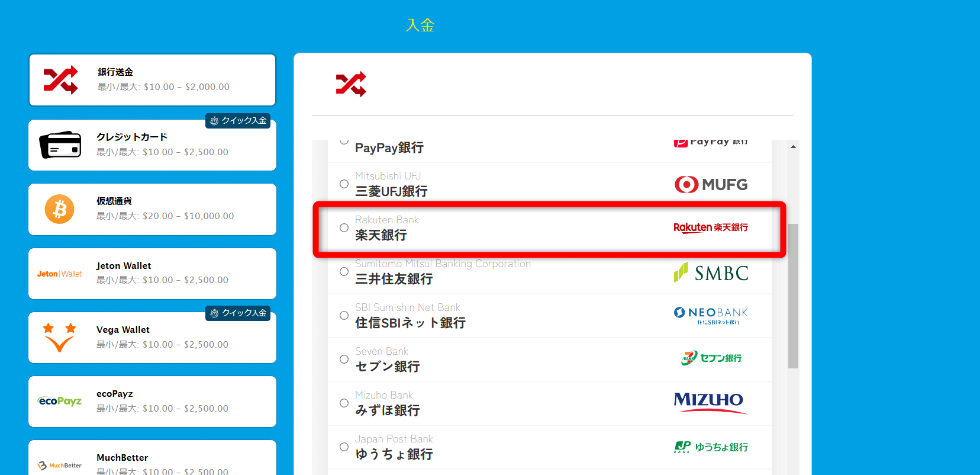Click the Rakuten Bank label
980x475 pixels.
click(x=387, y=220)
